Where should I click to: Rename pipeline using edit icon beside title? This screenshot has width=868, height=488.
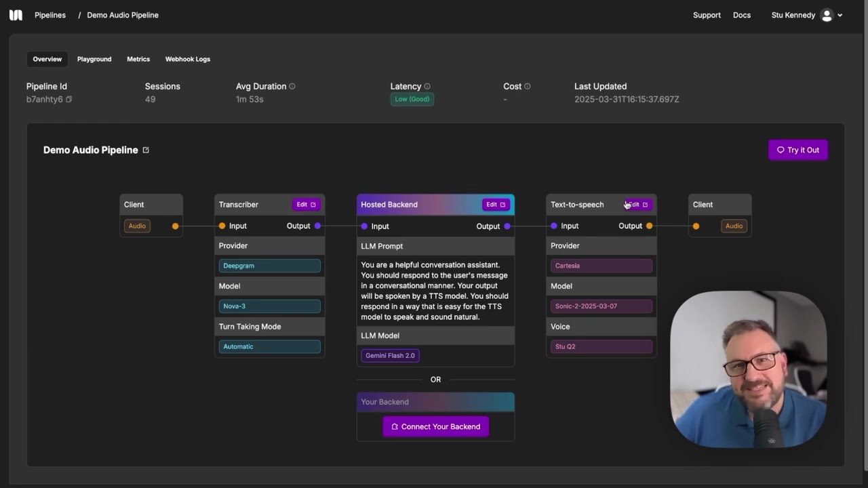[x=146, y=150]
